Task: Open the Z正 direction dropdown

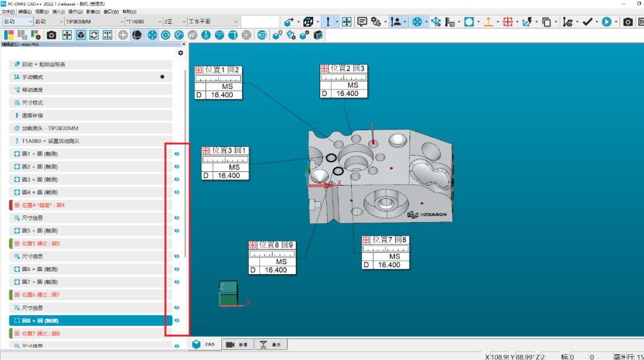Action: (175, 21)
